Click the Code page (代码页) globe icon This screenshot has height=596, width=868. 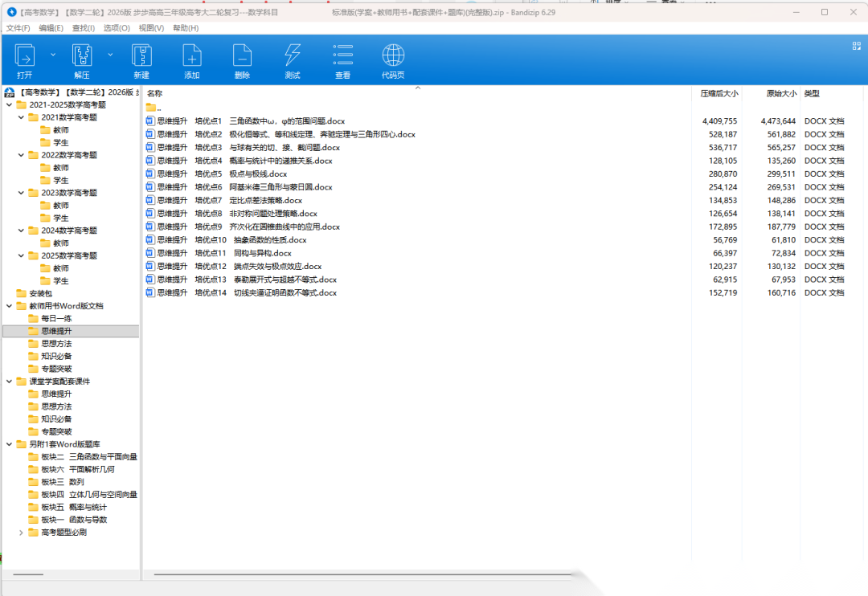coord(393,55)
